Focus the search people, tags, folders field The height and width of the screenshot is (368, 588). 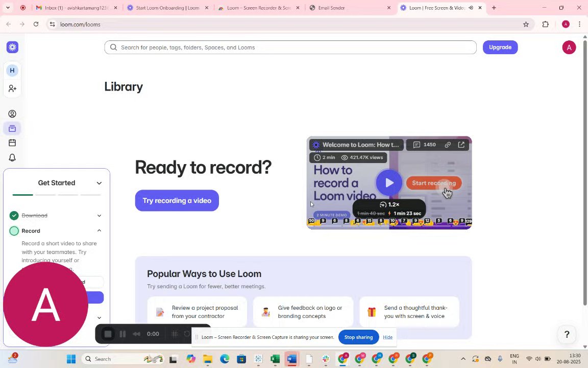point(290,48)
